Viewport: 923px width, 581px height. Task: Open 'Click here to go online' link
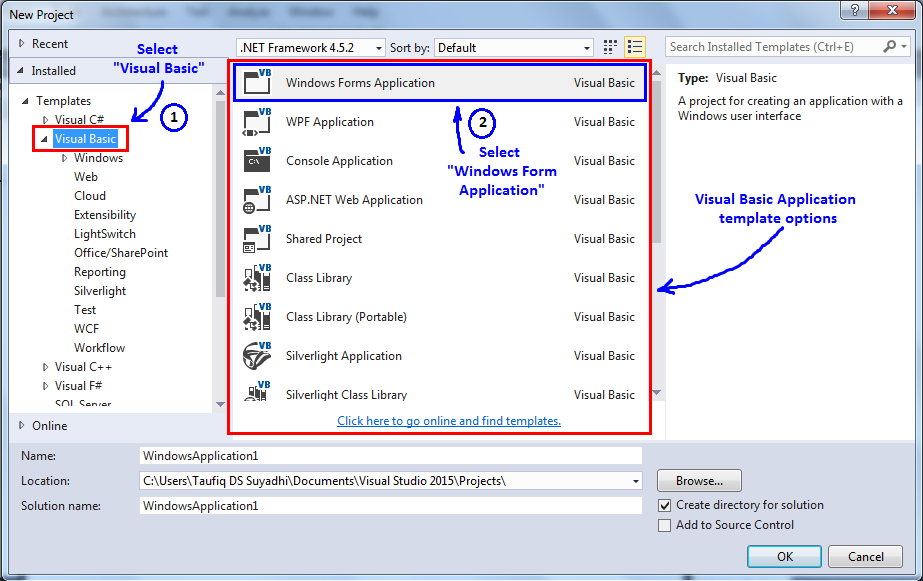[x=449, y=421]
